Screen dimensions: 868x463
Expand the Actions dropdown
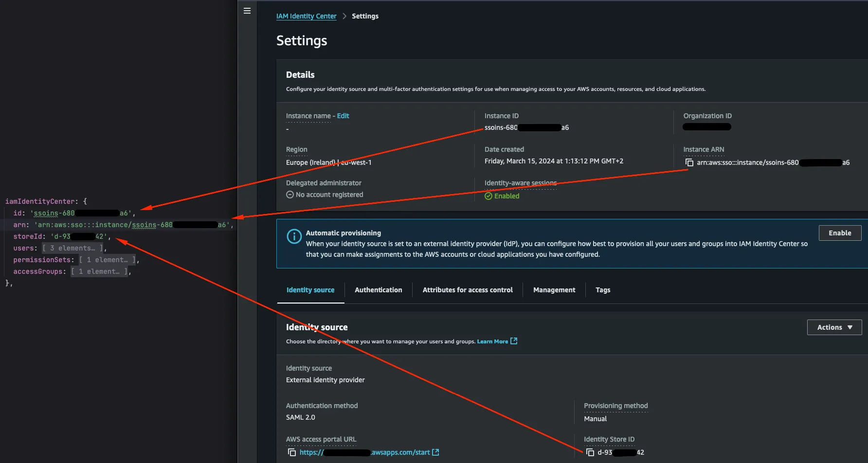(834, 327)
